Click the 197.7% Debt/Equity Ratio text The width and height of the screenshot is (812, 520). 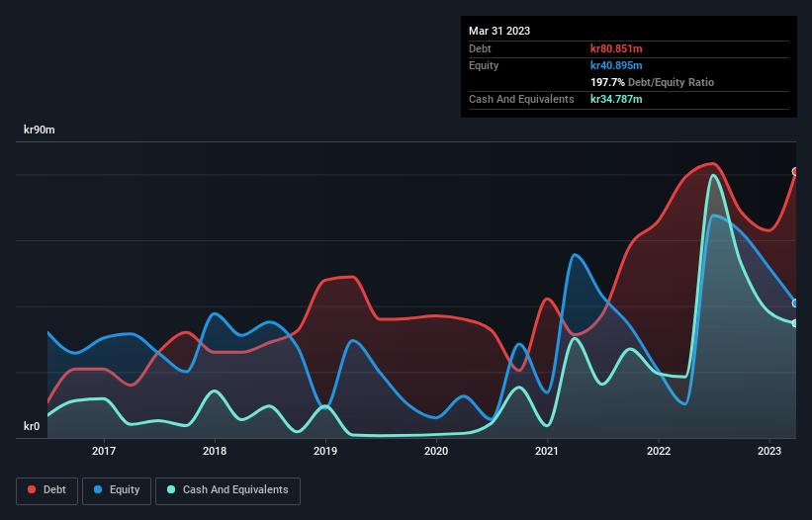pos(652,82)
